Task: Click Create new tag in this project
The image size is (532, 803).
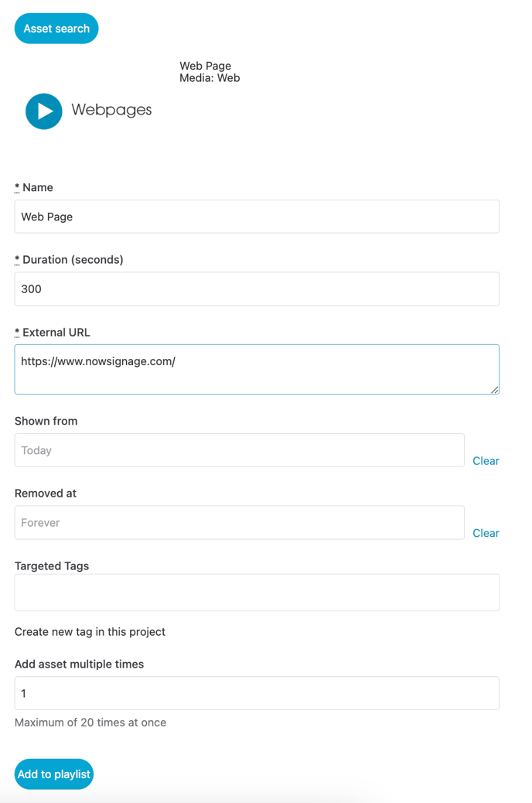Action: (90, 632)
